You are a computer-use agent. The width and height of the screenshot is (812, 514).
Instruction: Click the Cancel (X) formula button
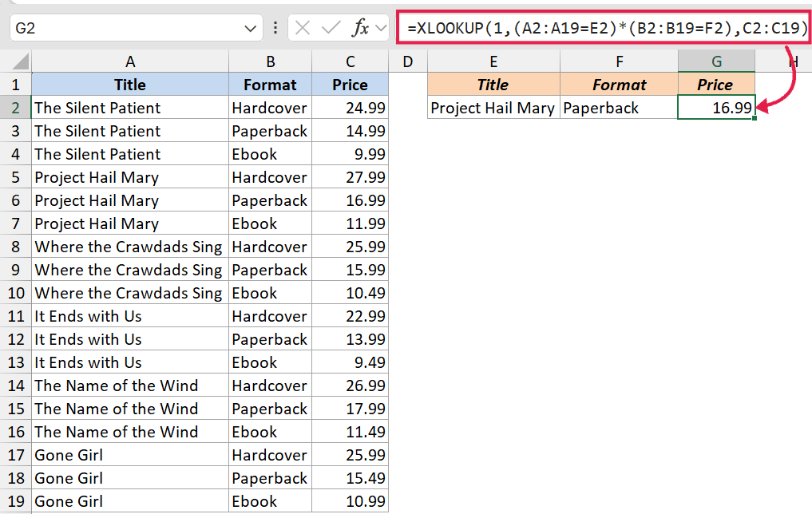coord(303,27)
